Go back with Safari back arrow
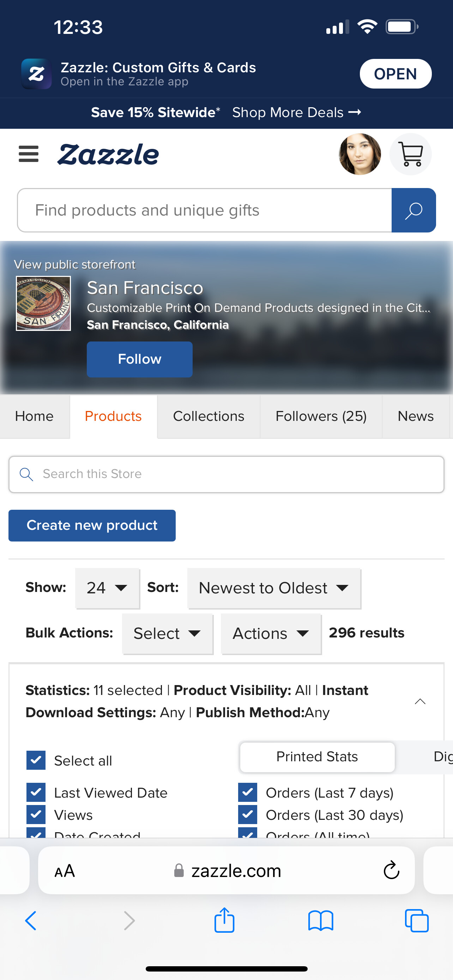Screen dimensions: 453x980 31,921
